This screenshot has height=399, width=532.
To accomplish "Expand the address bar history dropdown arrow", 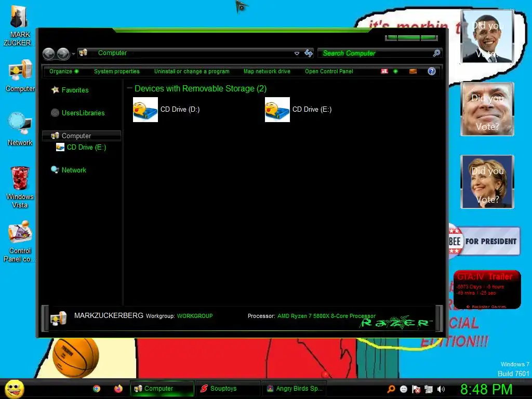I will click(297, 54).
